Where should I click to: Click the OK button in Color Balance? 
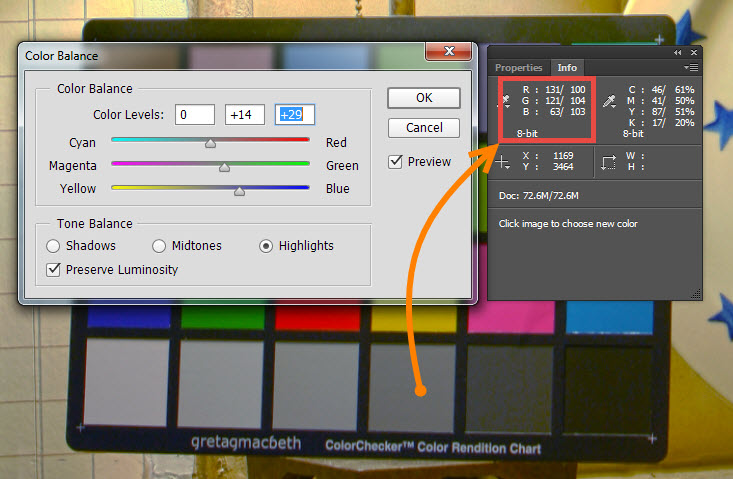[424, 98]
